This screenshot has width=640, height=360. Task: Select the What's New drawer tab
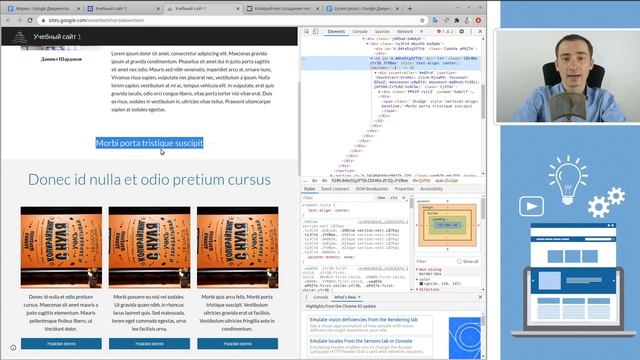(x=345, y=297)
